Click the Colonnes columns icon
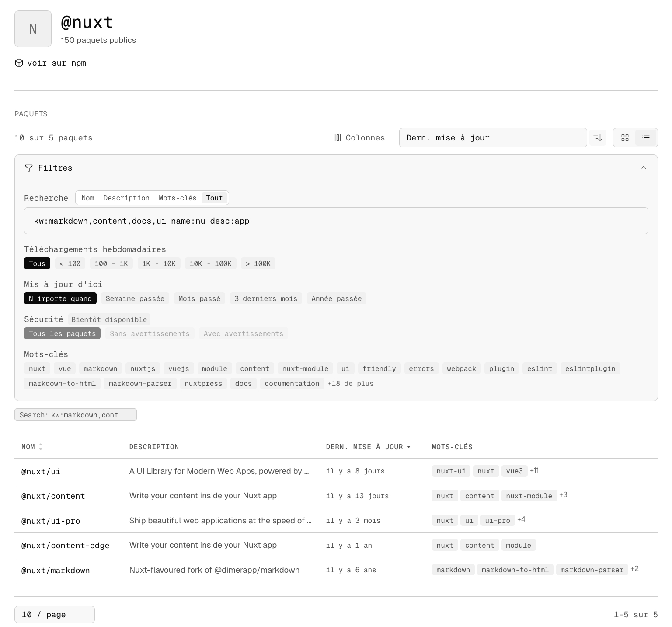This screenshot has width=672, height=627. tap(338, 138)
